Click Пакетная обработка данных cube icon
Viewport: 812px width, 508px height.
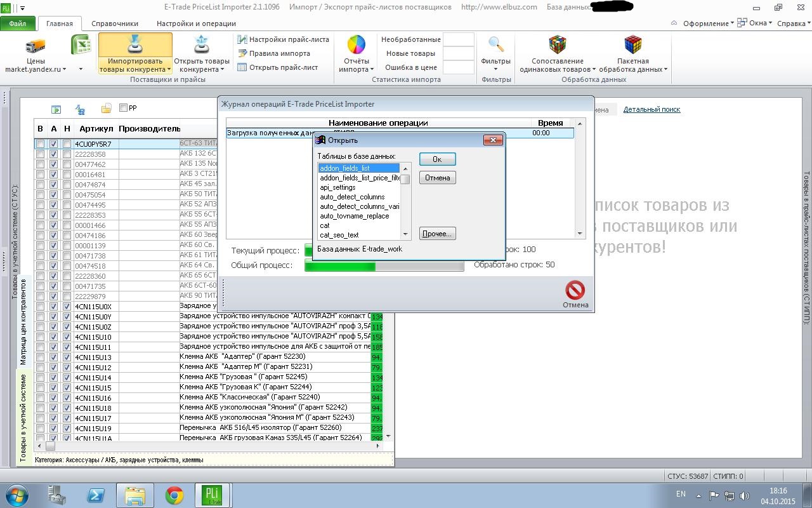pos(633,45)
